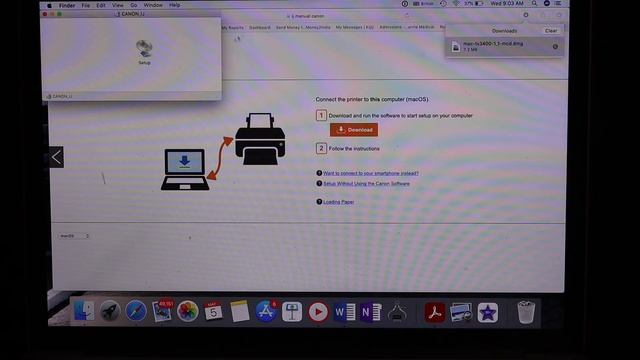The height and width of the screenshot is (360, 640).
Task: Clear the Downloads list
Action: coord(551,31)
